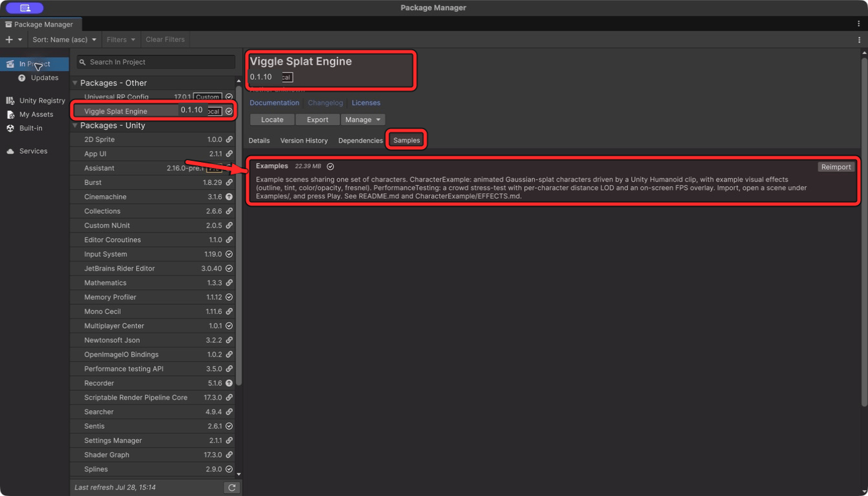Open the Manage dropdown
This screenshot has height=496, width=868.
pos(363,119)
